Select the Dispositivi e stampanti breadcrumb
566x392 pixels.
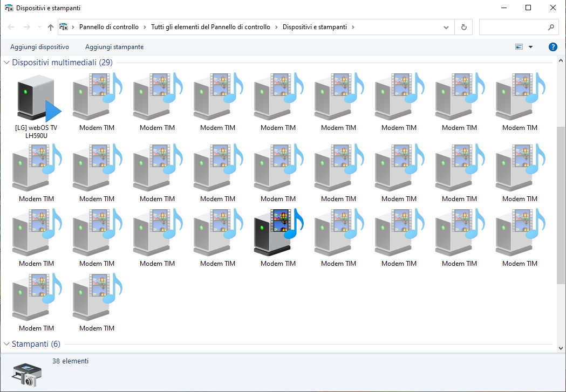(x=315, y=27)
